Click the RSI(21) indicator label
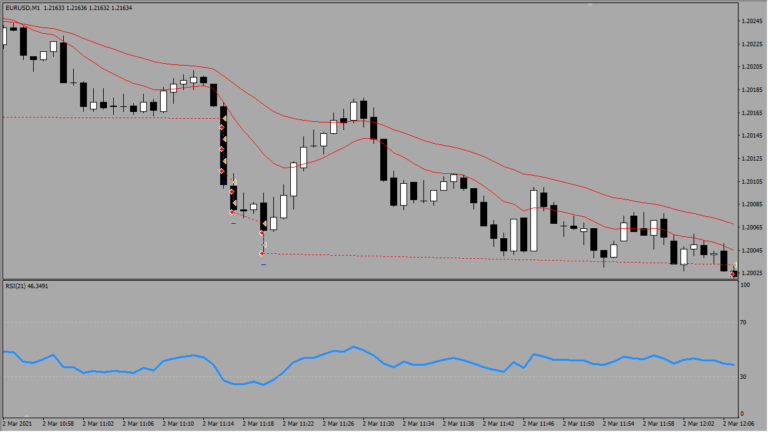This screenshot has width=768, height=432. point(27,286)
